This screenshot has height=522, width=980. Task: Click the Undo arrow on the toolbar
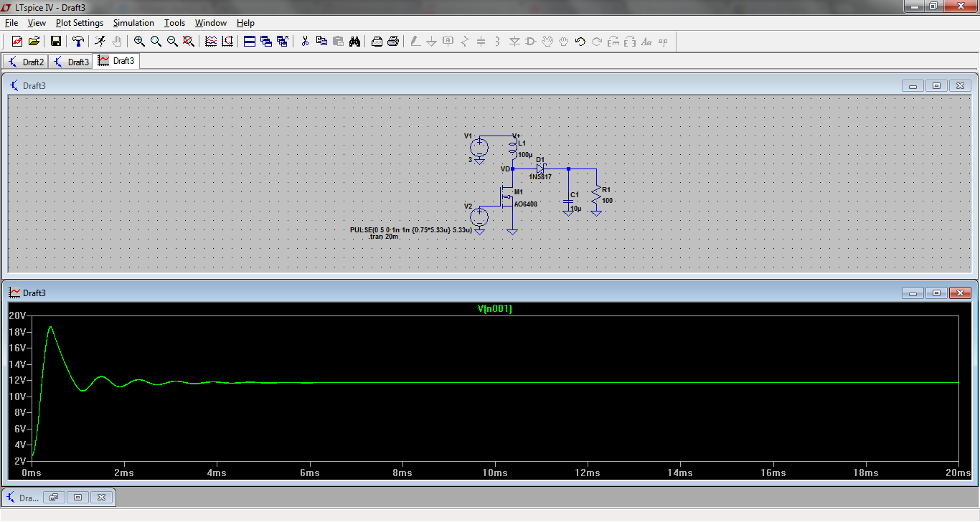click(x=580, y=41)
